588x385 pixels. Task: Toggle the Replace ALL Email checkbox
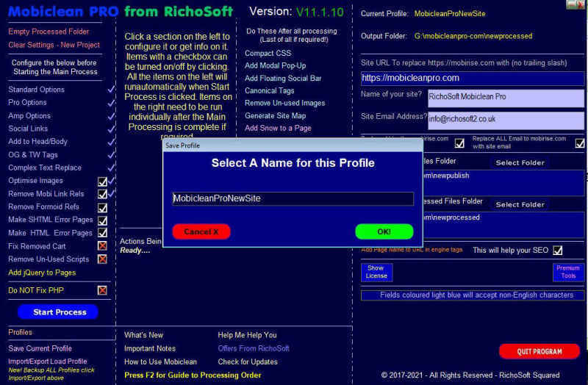[x=580, y=143]
